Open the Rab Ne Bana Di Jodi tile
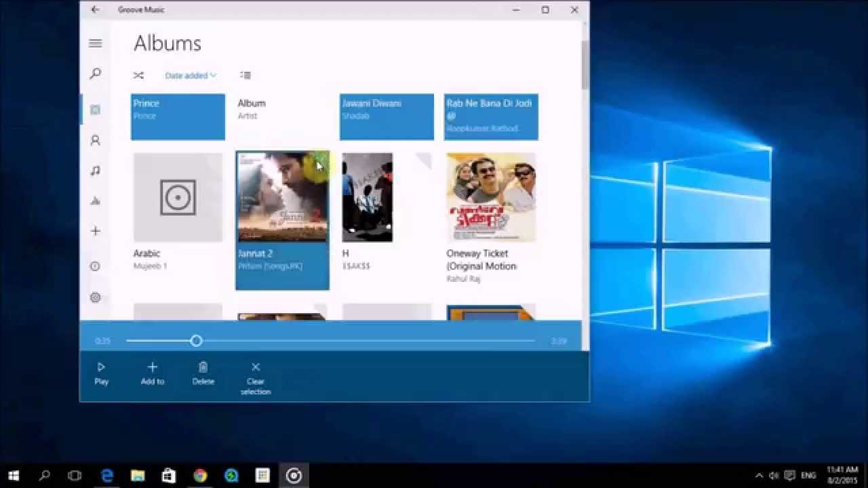The height and width of the screenshot is (488, 868). (x=491, y=117)
